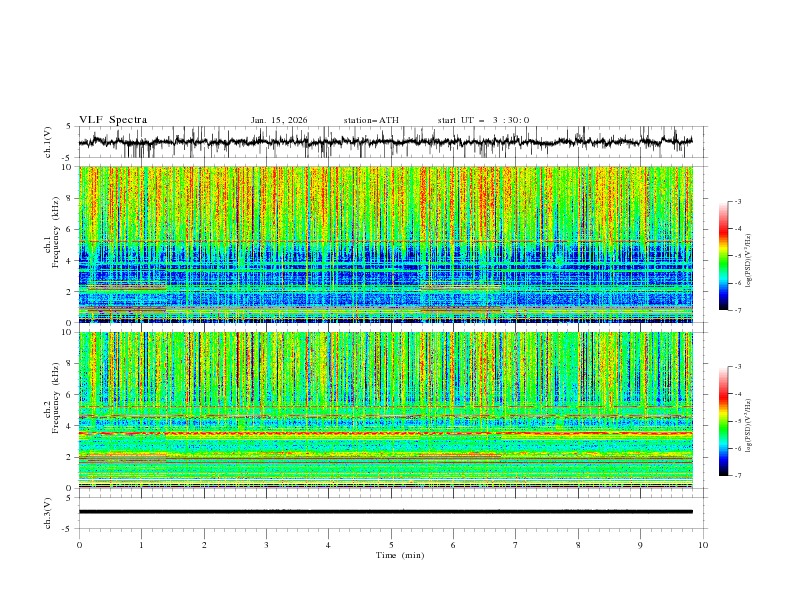Screen dimensions: 792x612
Task: Click the "2" tick on ch.2 frequency axis
Action: [70, 457]
